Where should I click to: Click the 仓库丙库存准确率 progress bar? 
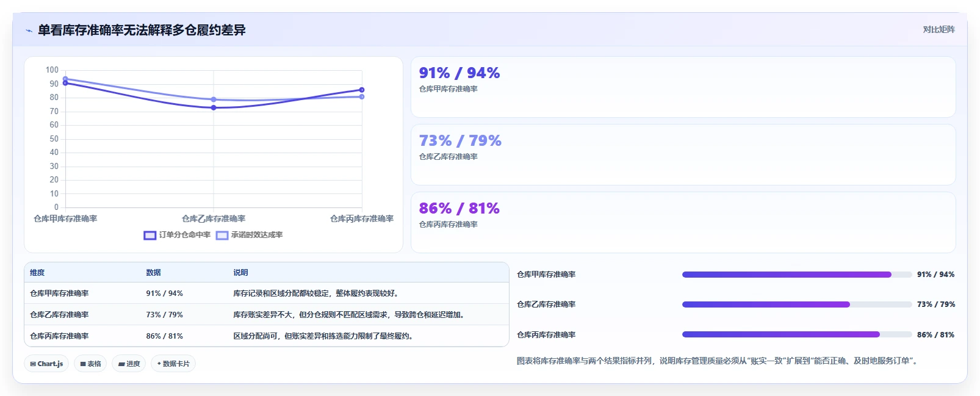pyautogui.click(x=797, y=334)
